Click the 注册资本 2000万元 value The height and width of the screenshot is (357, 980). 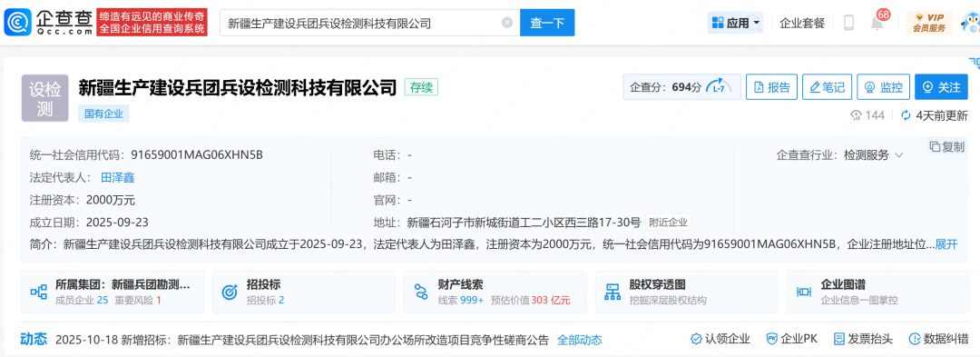(111, 200)
